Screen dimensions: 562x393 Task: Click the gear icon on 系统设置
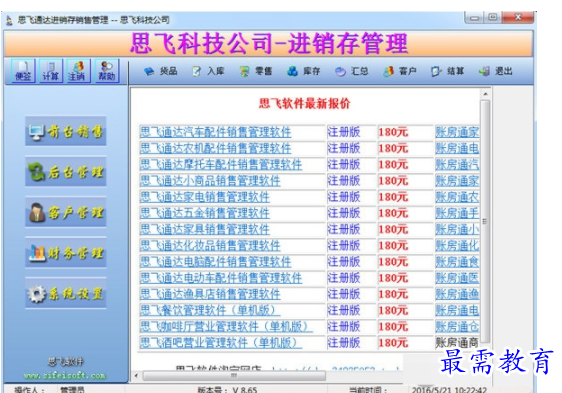37,294
